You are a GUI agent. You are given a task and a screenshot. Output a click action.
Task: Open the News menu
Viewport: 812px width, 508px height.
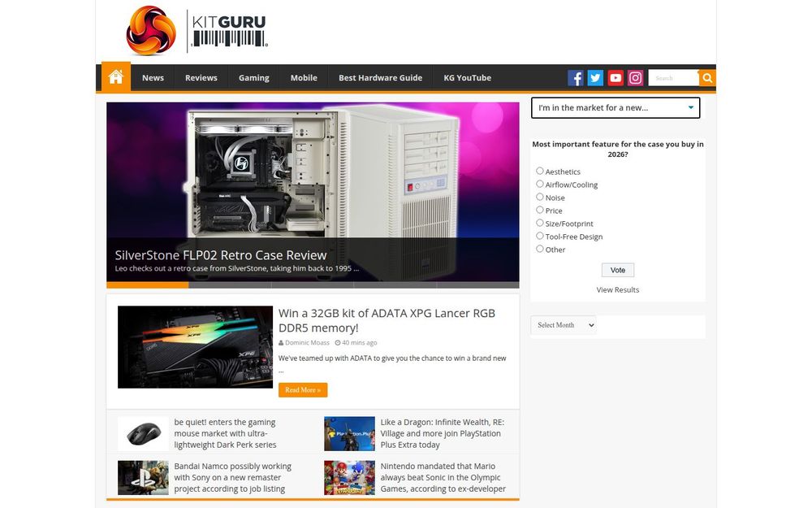(153, 78)
